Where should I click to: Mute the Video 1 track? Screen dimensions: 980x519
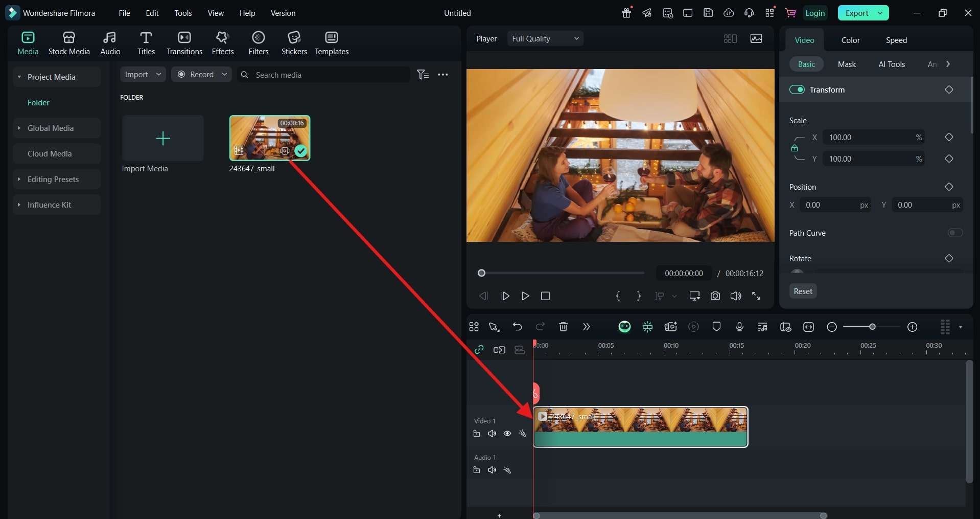click(x=492, y=434)
